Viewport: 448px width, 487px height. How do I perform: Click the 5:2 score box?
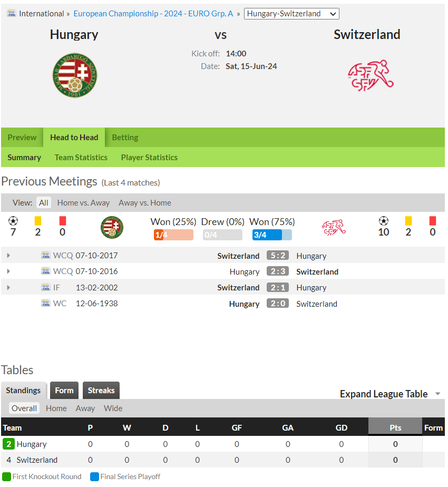click(278, 255)
